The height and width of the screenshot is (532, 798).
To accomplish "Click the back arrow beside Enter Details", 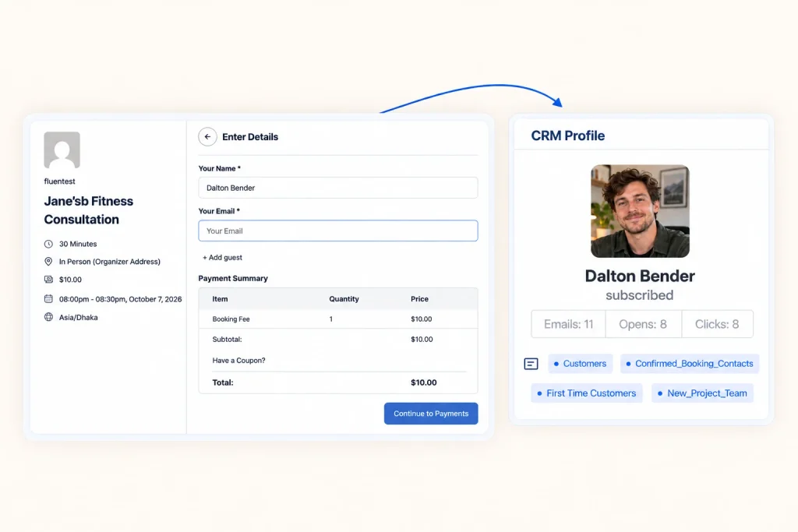I will [207, 137].
